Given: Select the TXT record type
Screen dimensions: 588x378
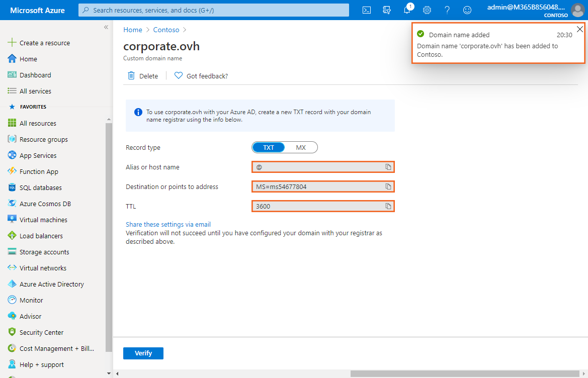Looking at the screenshot, I should [269, 147].
